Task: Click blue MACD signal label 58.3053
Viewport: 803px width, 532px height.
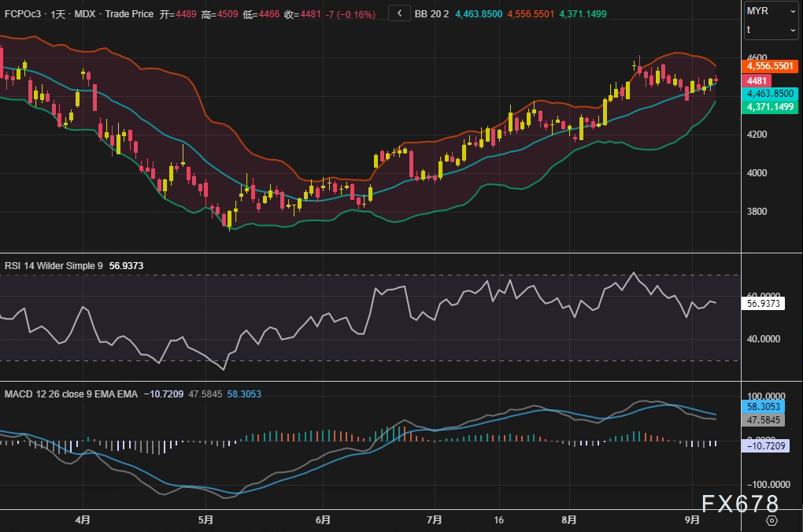Action: [x=762, y=407]
